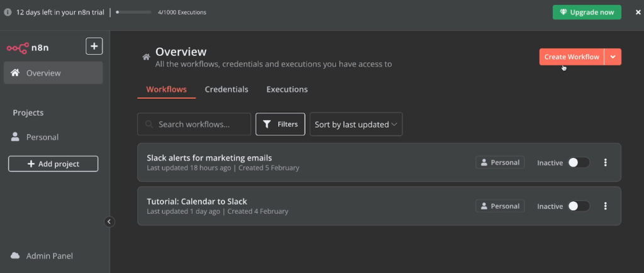
Task: Click the home icon next to Overview title
Action: click(146, 57)
